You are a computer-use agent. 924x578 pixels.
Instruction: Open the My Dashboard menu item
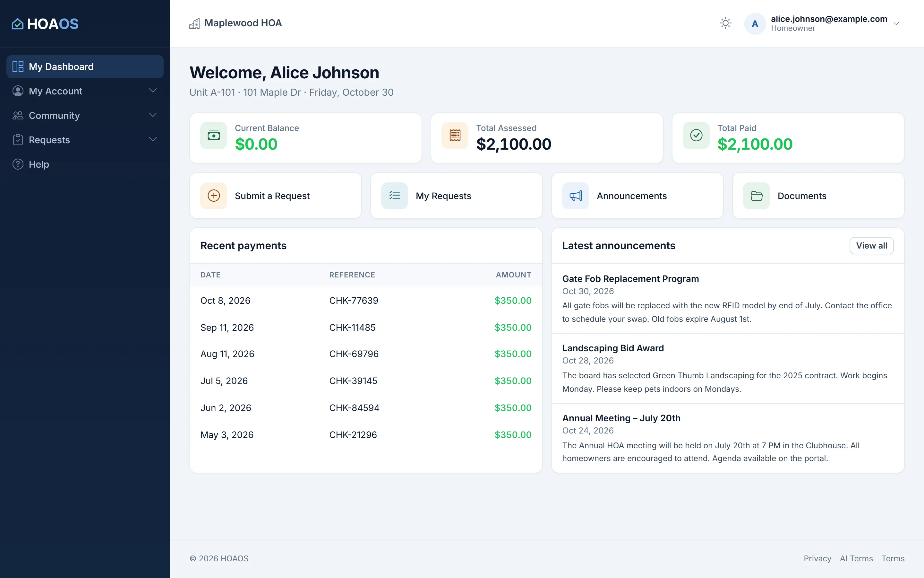(x=85, y=67)
